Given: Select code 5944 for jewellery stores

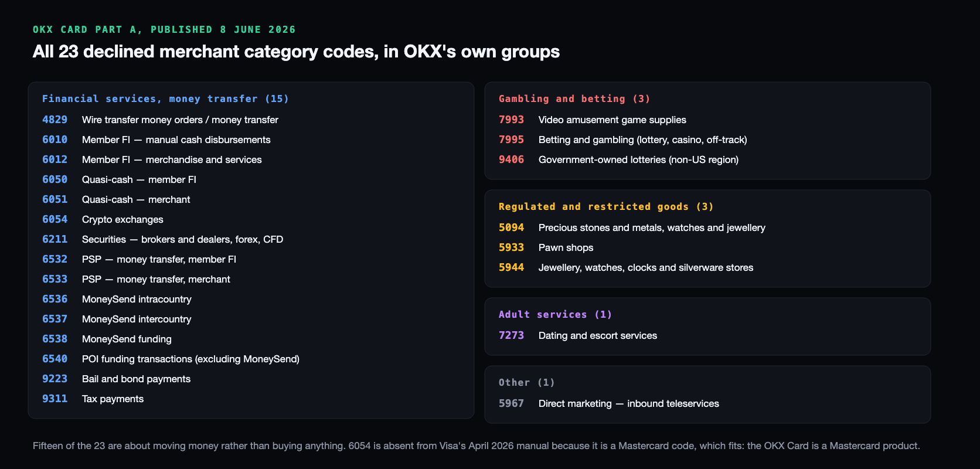Looking at the screenshot, I should pyautogui.click(x=511, y=267).
